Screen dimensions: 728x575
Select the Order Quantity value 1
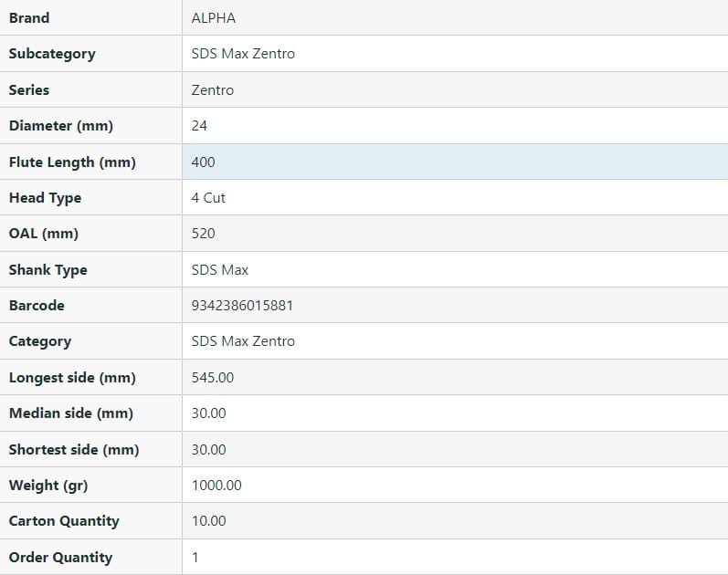195,558
